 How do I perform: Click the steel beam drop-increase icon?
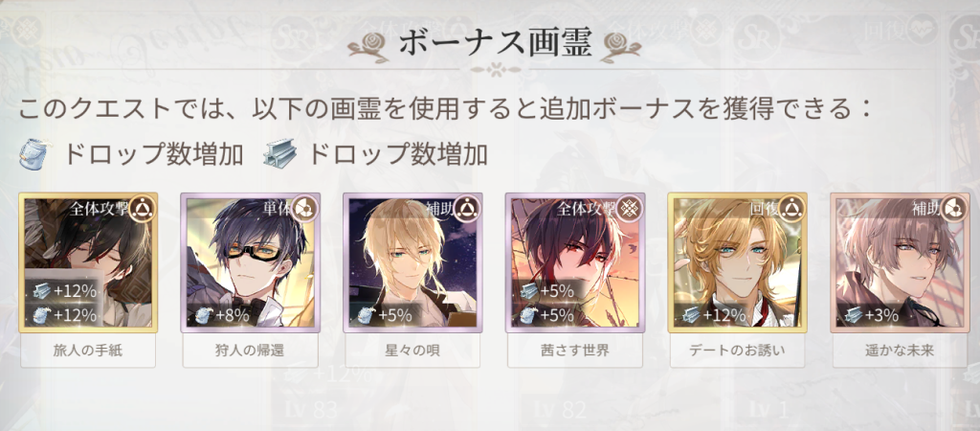pyautogui.click(x=278, y=156)
